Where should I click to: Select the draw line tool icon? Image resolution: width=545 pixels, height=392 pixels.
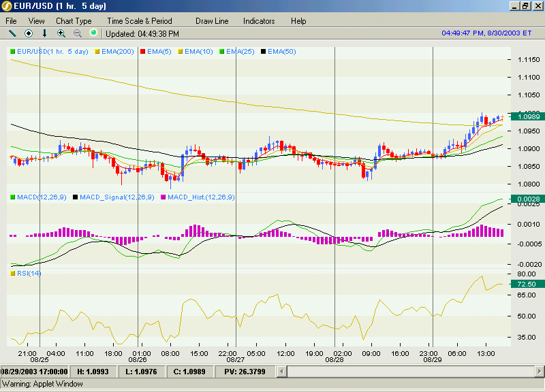point(12,33)
